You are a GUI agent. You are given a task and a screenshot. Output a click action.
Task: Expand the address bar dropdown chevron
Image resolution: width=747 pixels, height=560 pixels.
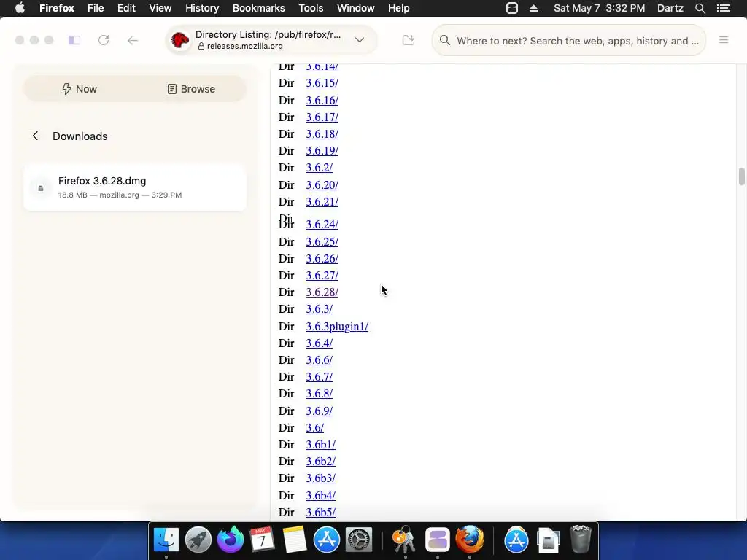[x=360, y=40]
